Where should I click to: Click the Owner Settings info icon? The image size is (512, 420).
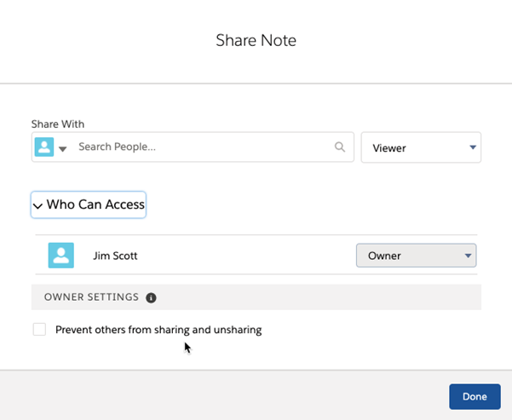point(151,297)
